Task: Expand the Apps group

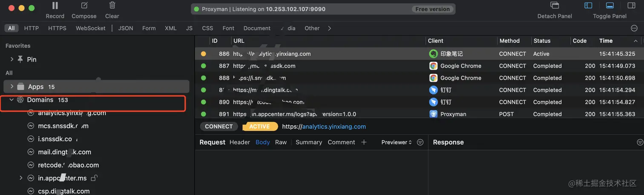Action: [12, 87]
